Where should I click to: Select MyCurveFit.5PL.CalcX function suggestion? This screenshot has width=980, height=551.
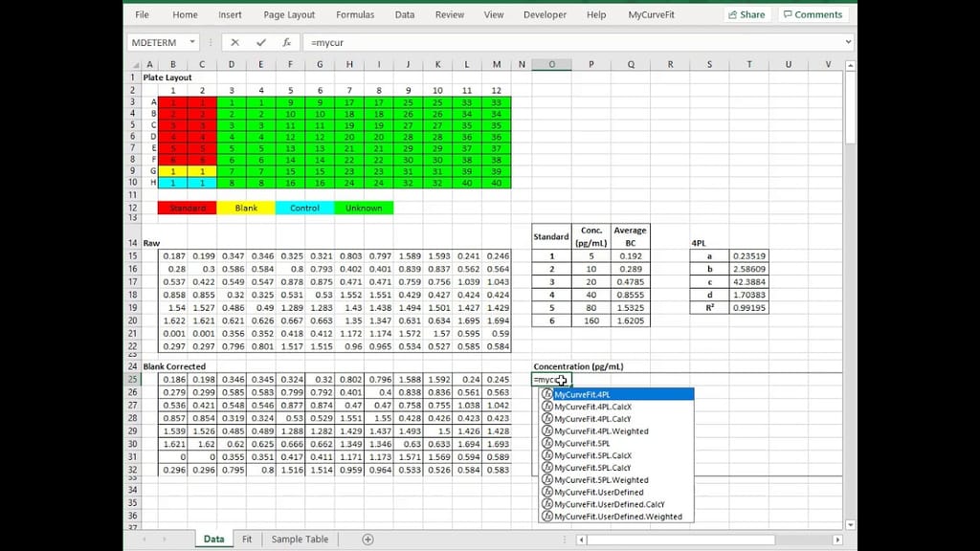pos(617,455)
